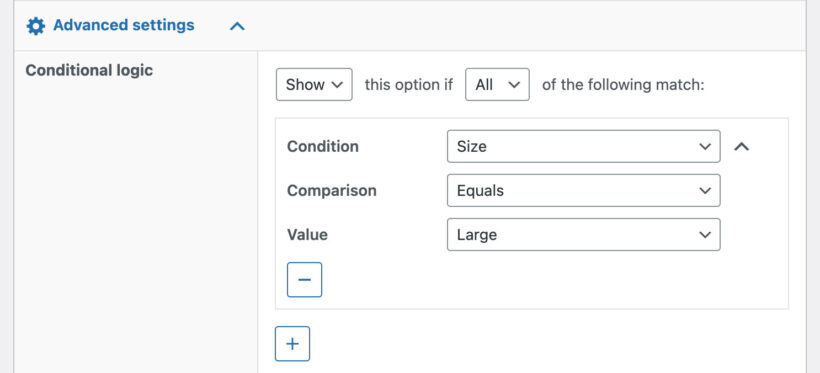Open the Condition dropdown set to Size
The image size is (820, 373).
coord(584,146)
